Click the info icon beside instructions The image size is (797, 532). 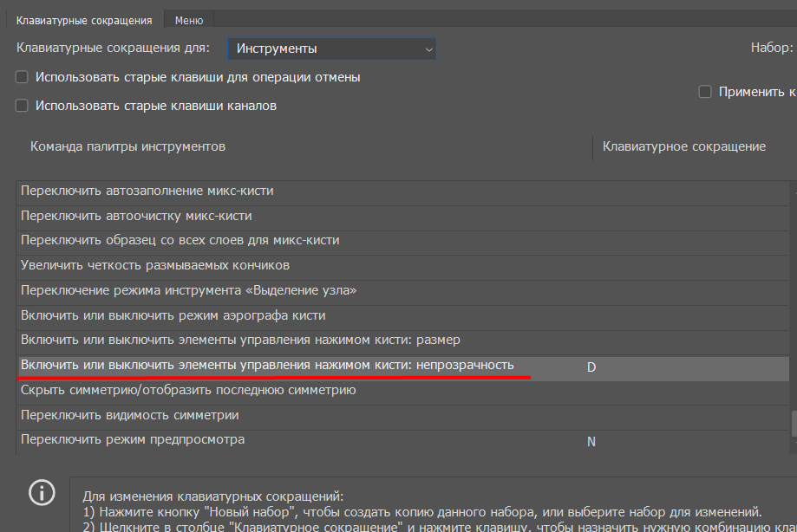coord(42,492)
